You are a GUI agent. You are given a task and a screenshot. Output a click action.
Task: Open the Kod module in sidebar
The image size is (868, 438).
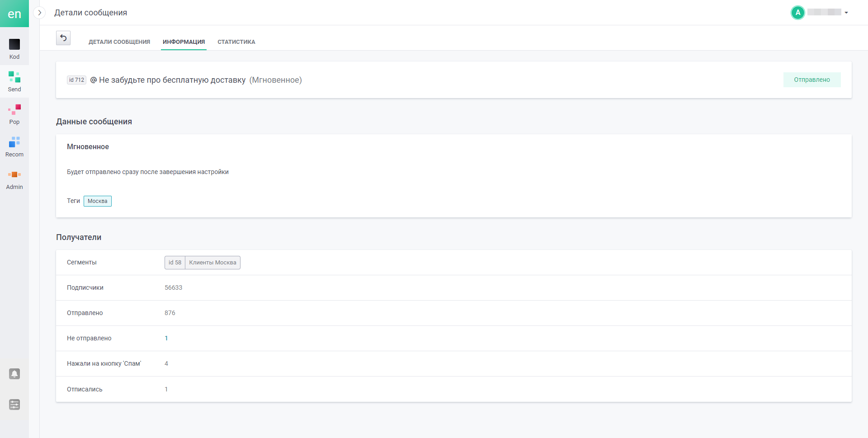tap(14, 49)
